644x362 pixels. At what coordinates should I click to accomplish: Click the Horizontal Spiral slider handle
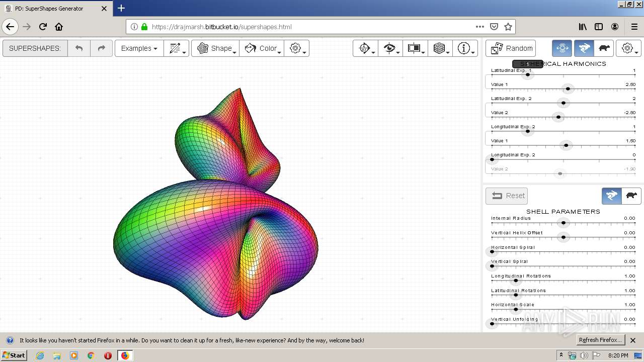492,251
